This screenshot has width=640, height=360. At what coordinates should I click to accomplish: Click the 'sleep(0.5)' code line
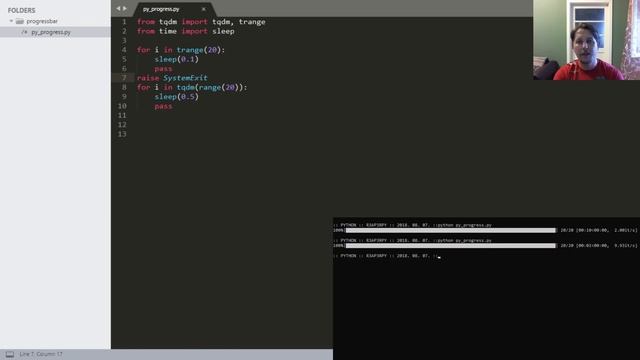176,97
